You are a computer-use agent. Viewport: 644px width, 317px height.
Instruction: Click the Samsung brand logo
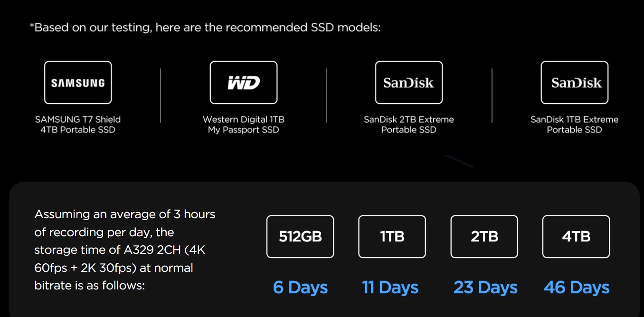(78, 83)
